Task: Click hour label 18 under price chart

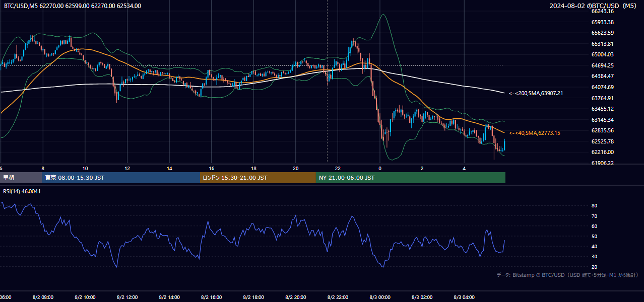Action: [x=253, y=169]
